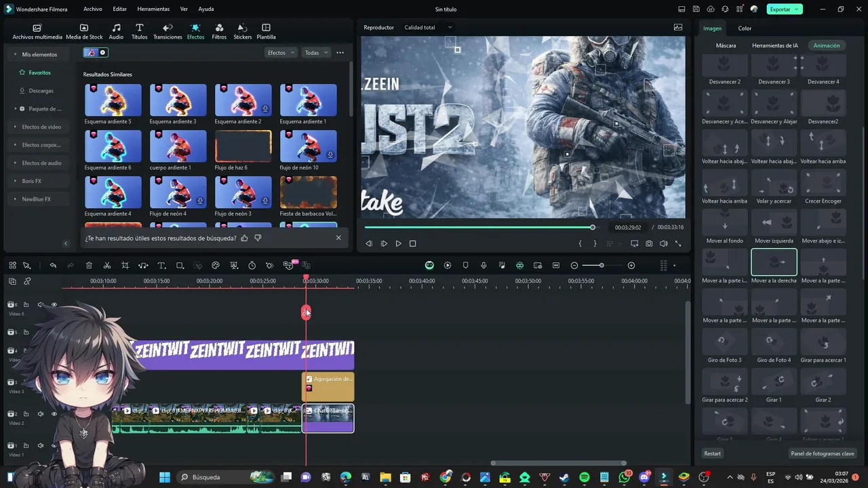Screen dimensions: 868x488
Task: Click the trash Delete icon in timeline toolbar
Action: (x=89, y=265)
